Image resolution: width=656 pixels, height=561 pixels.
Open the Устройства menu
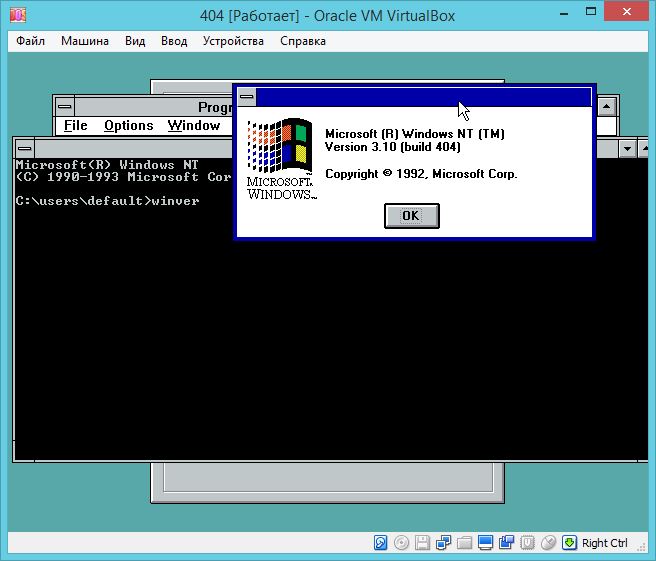[x=233, y=41]
